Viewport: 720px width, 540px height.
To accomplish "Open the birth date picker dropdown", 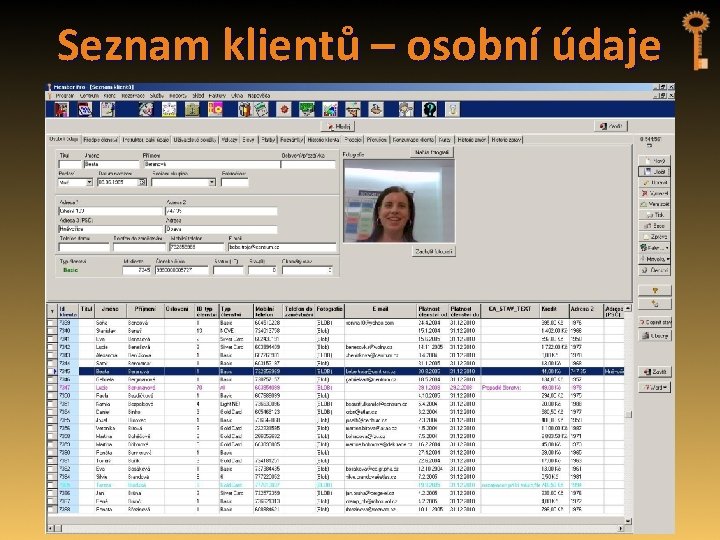I will tap(142, 182).
